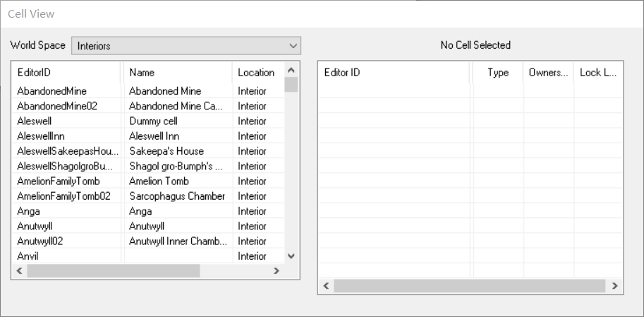Click object list scroll left arrow
Viewport: 644px width, 317px height.
326,286
